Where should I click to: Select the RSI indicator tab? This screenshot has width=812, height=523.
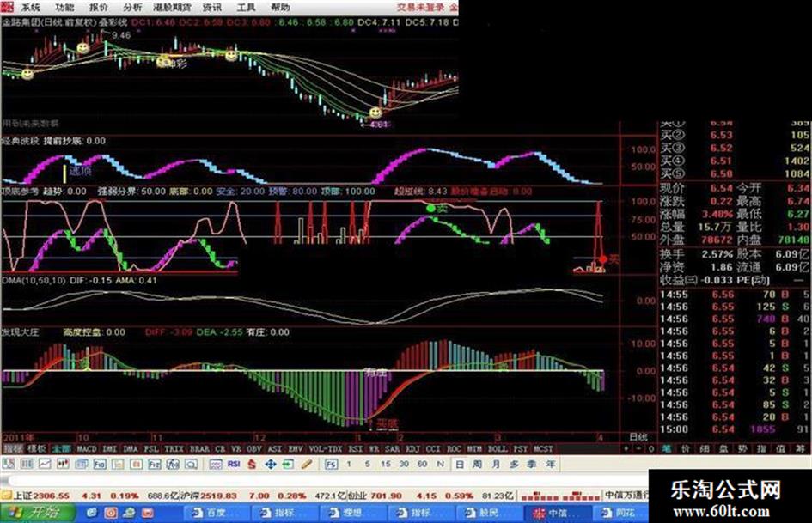pos(355,449)
